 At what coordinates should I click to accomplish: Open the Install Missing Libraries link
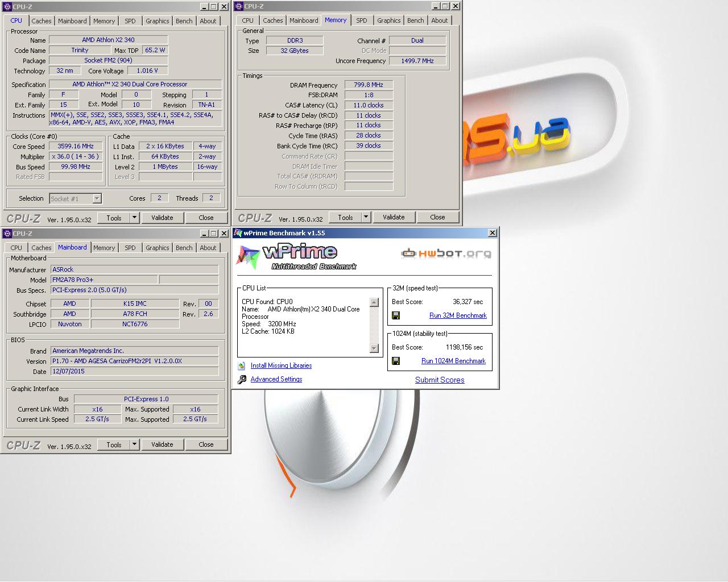(281, 365)
